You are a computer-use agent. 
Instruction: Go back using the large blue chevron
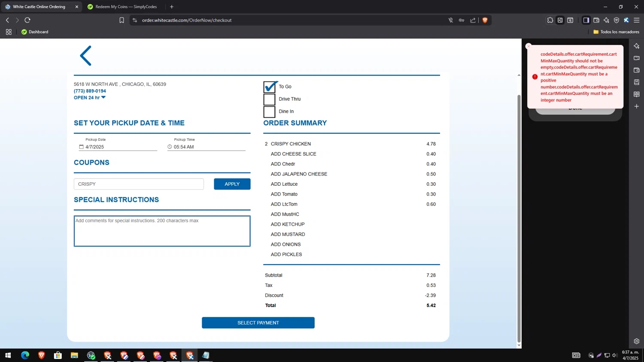coord(85,56)
